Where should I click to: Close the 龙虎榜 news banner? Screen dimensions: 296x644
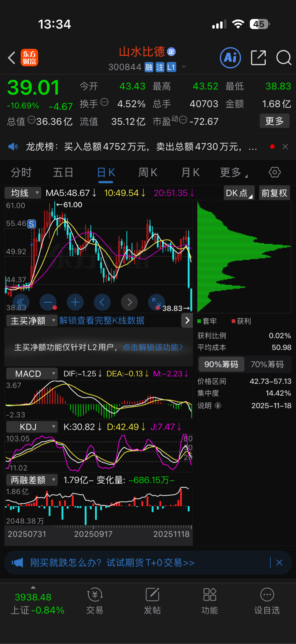[x=285, y=147]
